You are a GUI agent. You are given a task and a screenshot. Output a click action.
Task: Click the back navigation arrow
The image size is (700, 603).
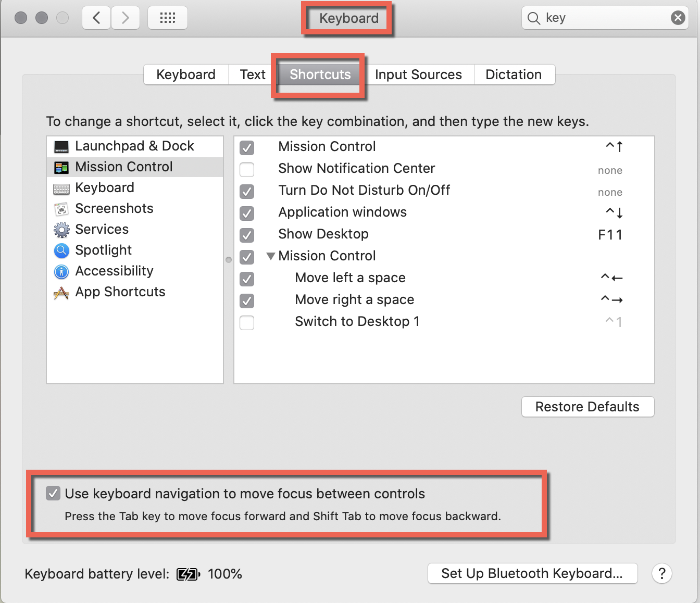(x=96, y=17)
